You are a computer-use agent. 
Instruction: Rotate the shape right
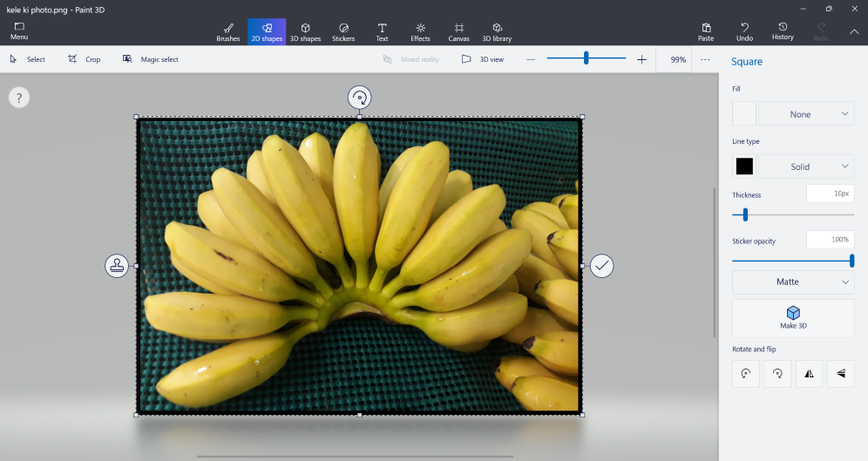tap(777, 374)
